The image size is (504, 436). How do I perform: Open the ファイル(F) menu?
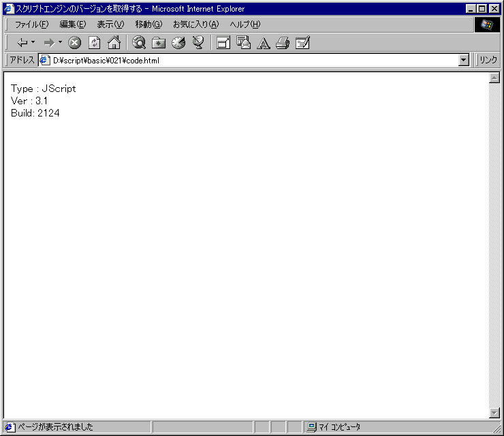point(31,25)
